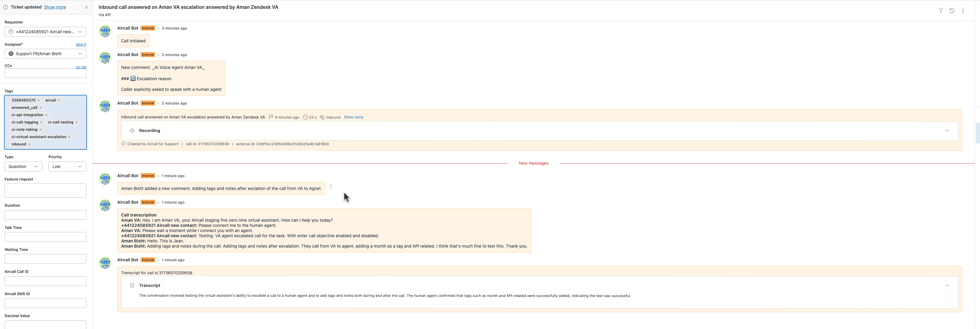The height and width of the screenshot is (329, 980).
Task: Click the 'cc me' link
Action: point(81,67)
